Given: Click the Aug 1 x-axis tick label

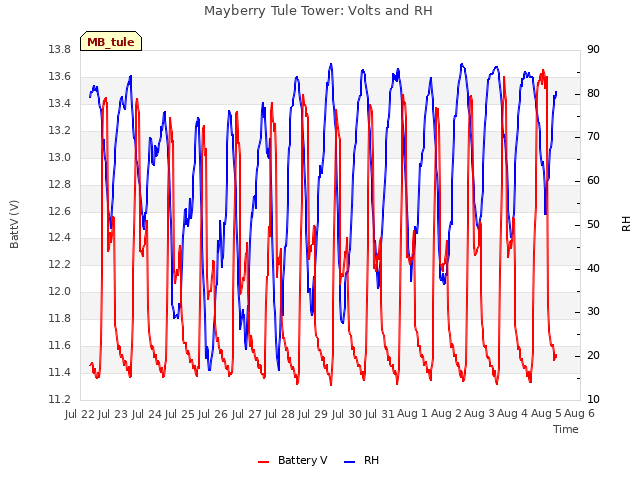Looking at the screenshot, I should [x=413, y=414].
